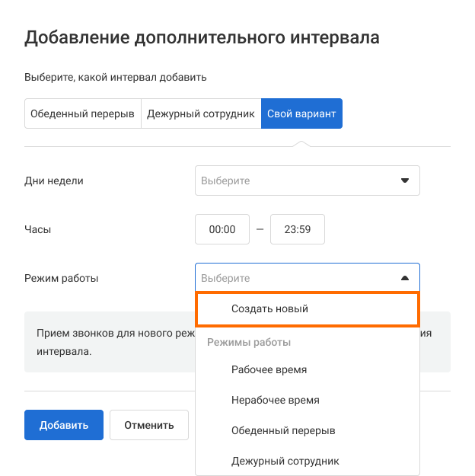
Task: Click the Режим работы Выберите field
Action: [297, 279]
